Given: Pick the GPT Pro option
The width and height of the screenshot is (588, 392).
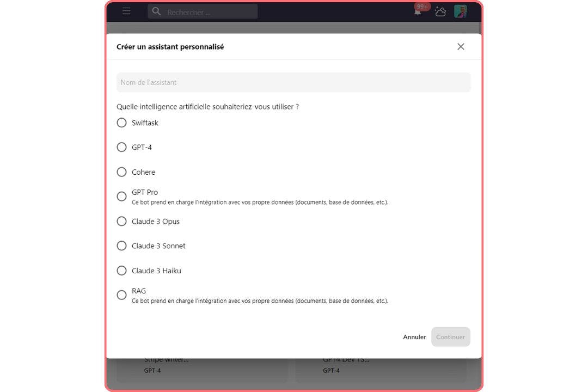Looking at the screenshot, I should pyautogui.click(x=122, y=197).
